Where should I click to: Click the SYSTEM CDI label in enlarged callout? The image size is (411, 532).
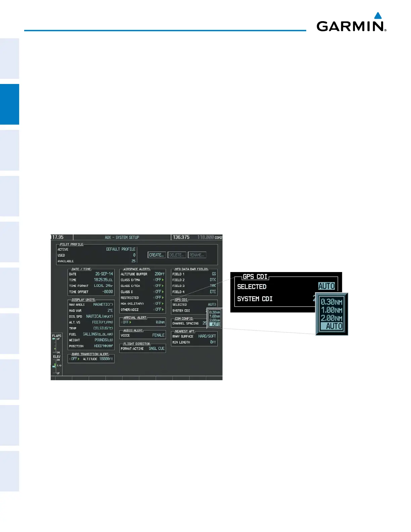[x=255, y=299]
